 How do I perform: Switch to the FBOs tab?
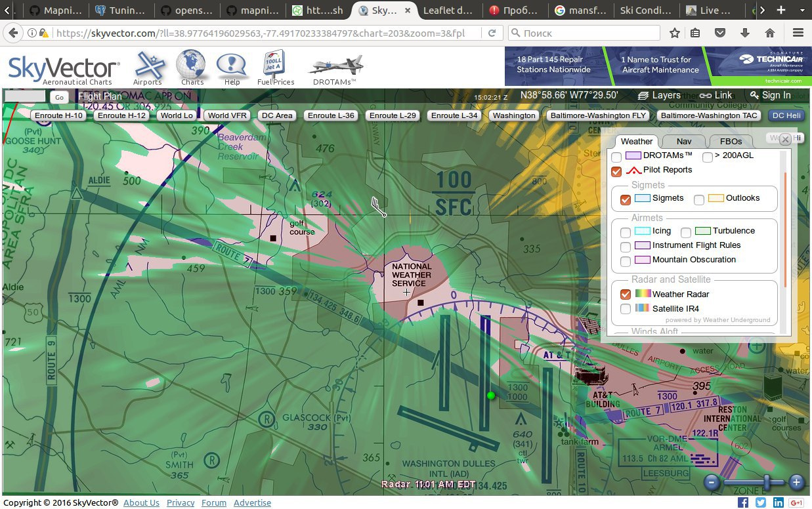point(731,141)
